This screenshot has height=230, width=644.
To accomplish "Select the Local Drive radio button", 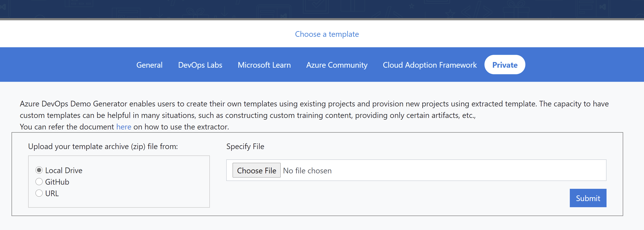I will click(x=39, y=170).
